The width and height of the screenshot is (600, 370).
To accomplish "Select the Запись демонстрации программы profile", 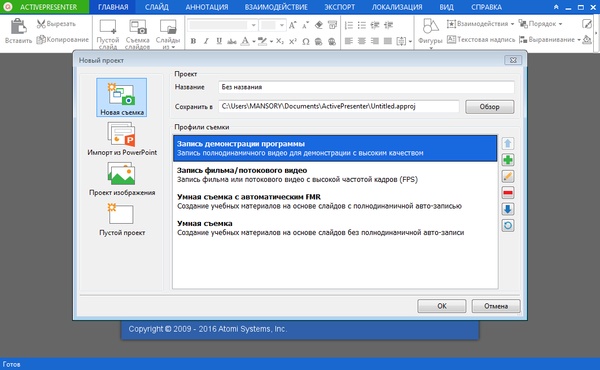I will [x=335, y=148].
